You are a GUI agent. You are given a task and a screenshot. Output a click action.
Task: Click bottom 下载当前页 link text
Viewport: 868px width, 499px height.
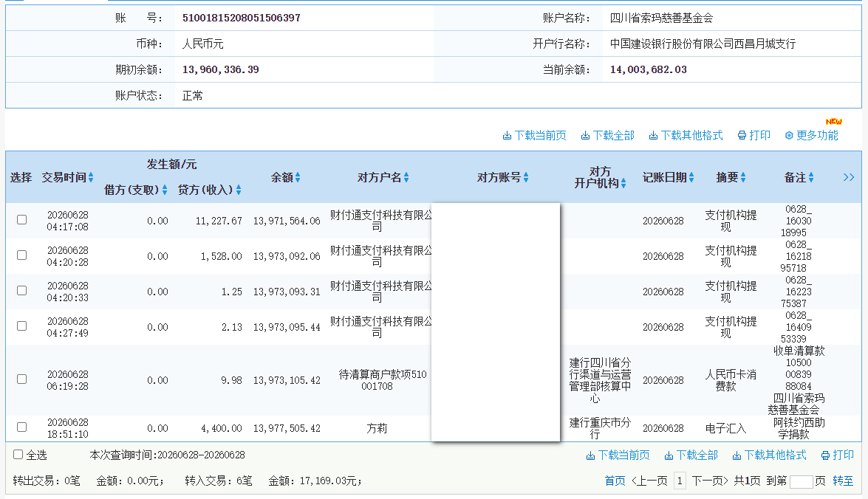624,455
